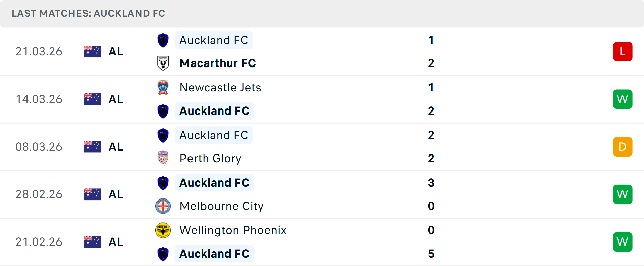The width and height of the screenshot is (644, 266).
Task: Click the Melbourne City club crest
Action: pos(163,206)
